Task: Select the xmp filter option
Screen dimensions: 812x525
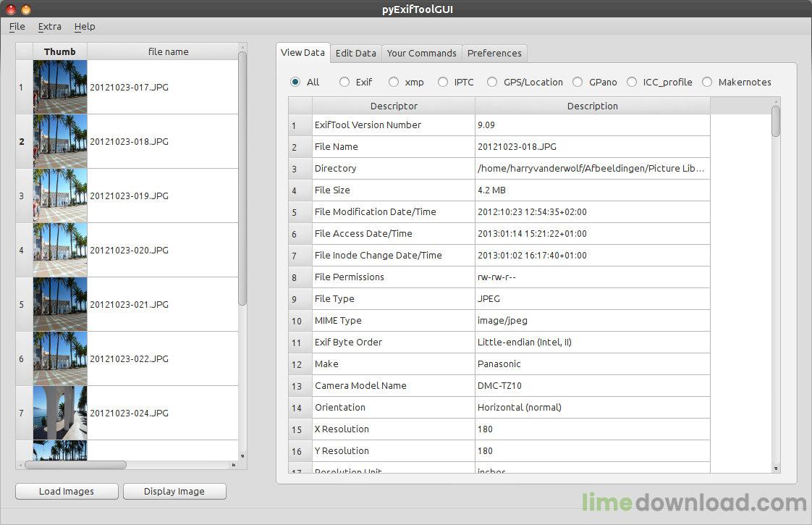Action: [394, 82]
